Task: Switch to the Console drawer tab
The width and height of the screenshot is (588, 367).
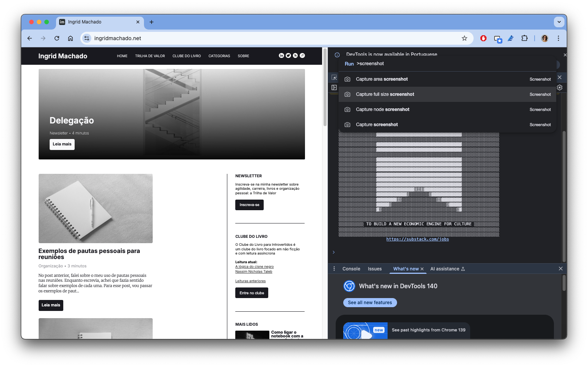Action: (x=351, y=269)
